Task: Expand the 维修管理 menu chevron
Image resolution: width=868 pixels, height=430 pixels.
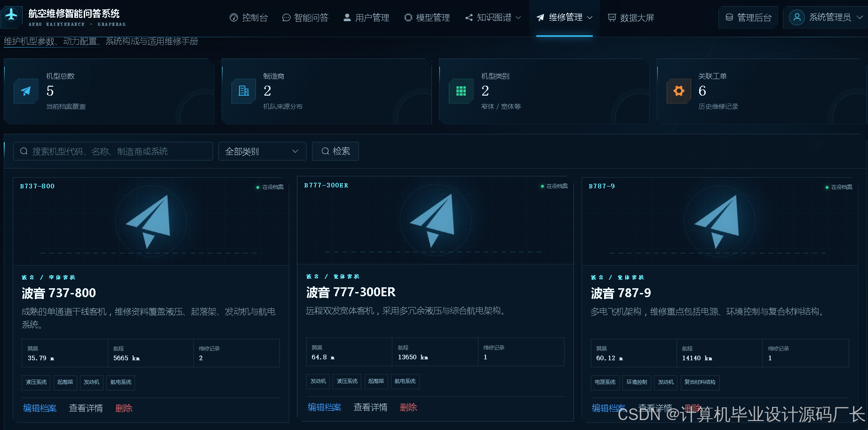Action: (590, 17)
